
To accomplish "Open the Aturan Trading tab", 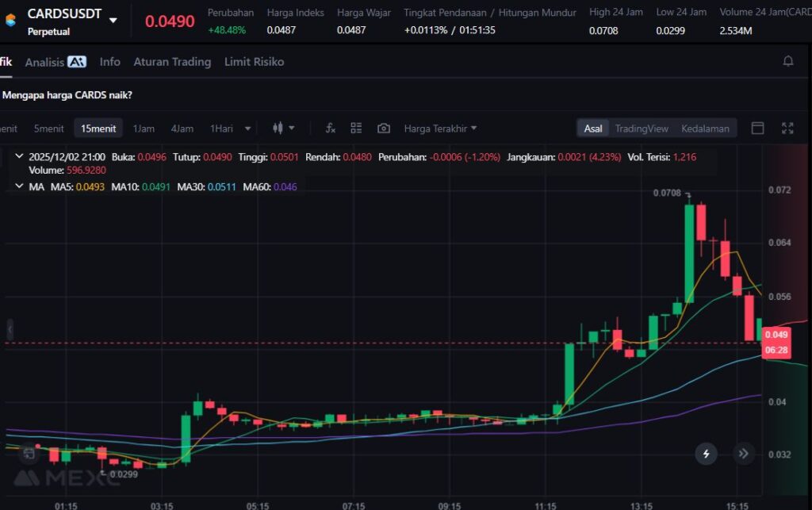I will tap(172, 62).
